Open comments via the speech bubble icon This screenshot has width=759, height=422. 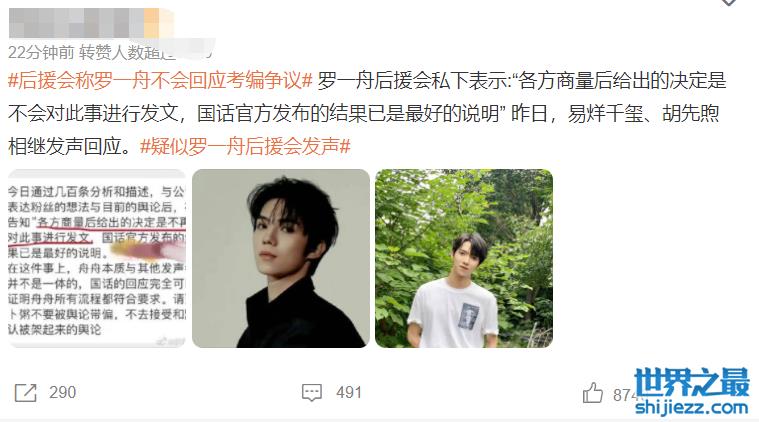point(312,392)
